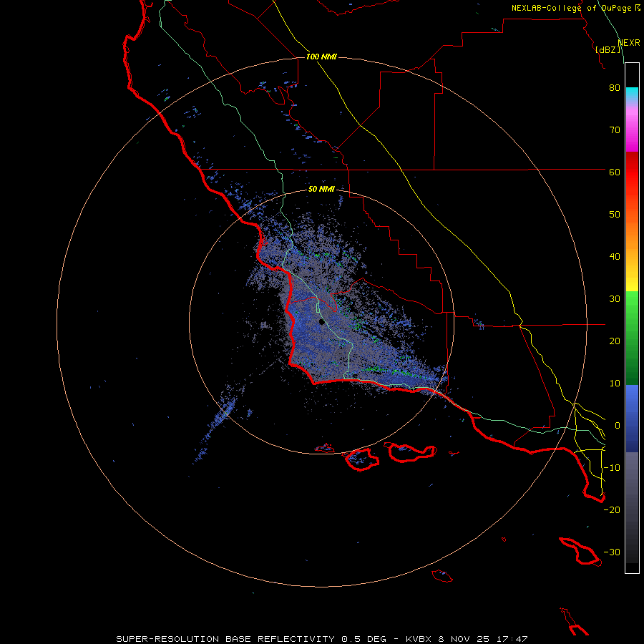The height and width of the screenshot is (644, 644).
Task: Click the Super-Resolution Base Reflectivity caption text
Action: 225,639
